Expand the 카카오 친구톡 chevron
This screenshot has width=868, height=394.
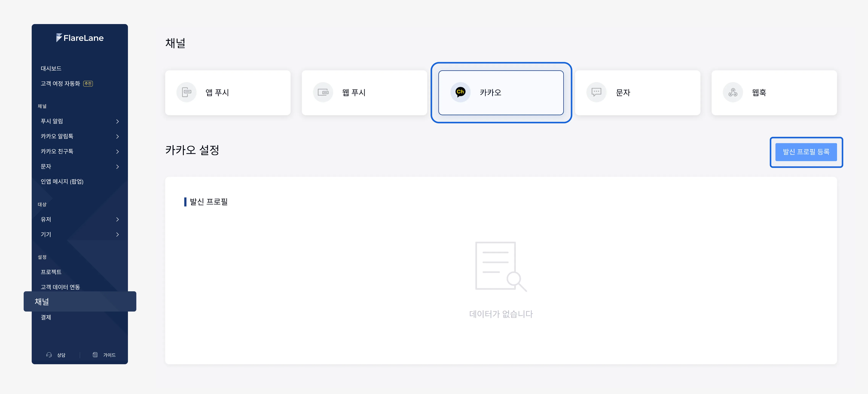coord(117,152)
